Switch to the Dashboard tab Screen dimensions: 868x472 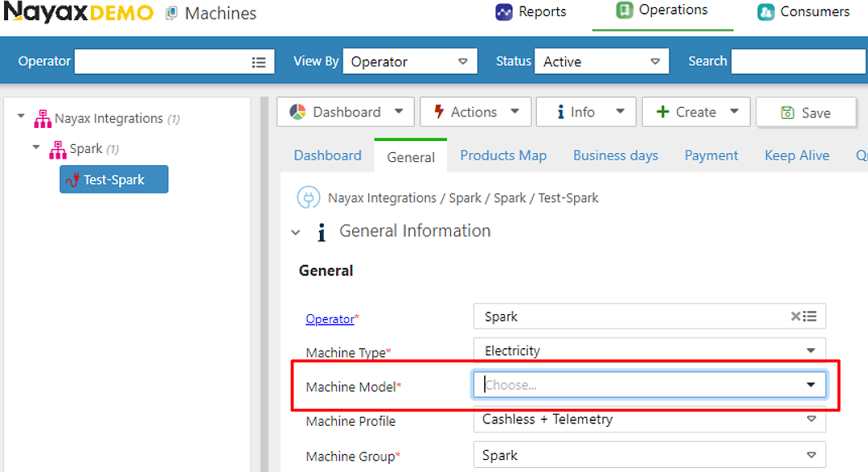click(x=328, y=155)
